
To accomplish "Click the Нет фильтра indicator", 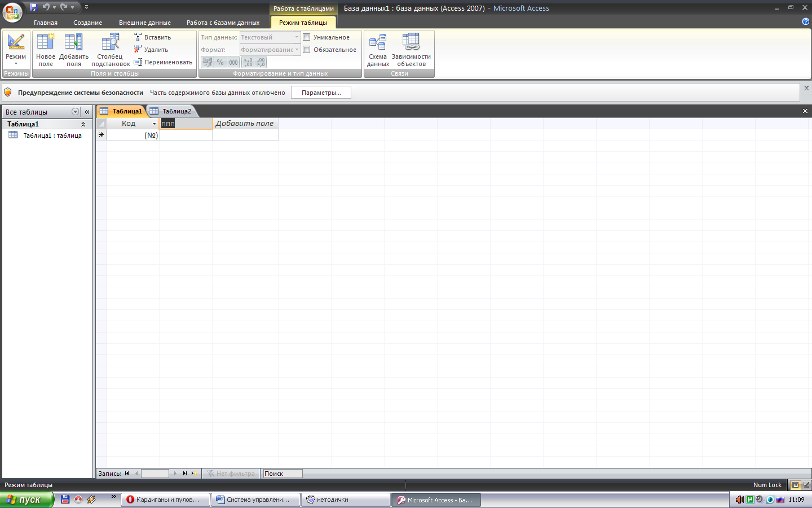I will [231, 474].
